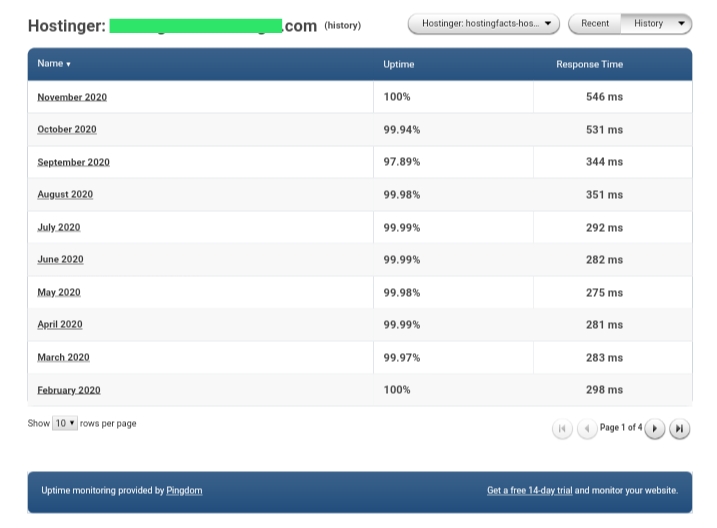Click the Response Time column header
The width and height of the screenshot is (717, 528).
pos(589,64)
